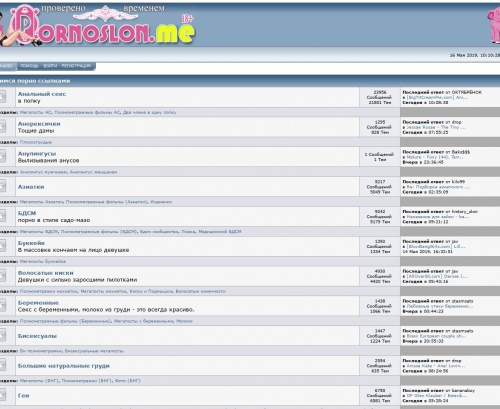Open the Геи forum board

(x=24, y=396)
